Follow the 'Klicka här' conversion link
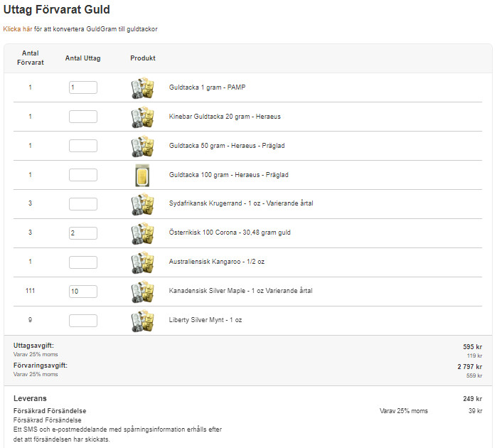The height and width of the screenshot is (448, 497). 18,29
